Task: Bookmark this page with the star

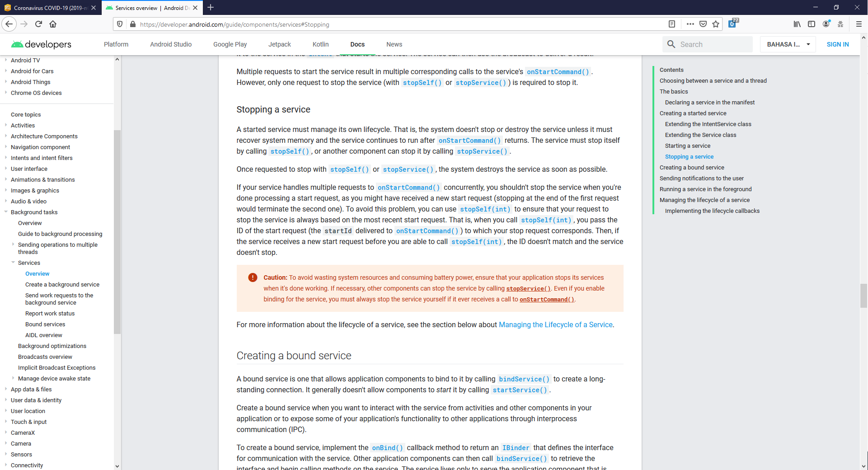Action: [716, 24]
